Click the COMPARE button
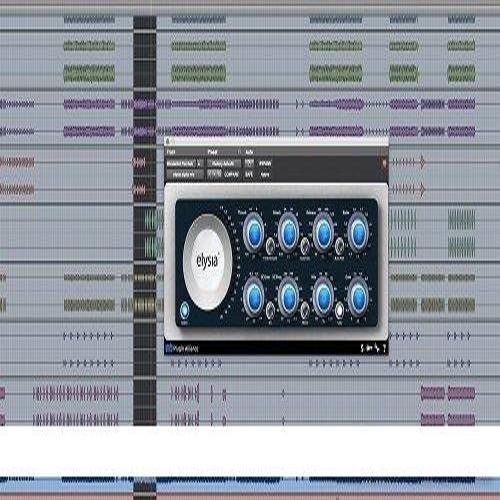Screen dimensions: 500x500 [231, 174]
